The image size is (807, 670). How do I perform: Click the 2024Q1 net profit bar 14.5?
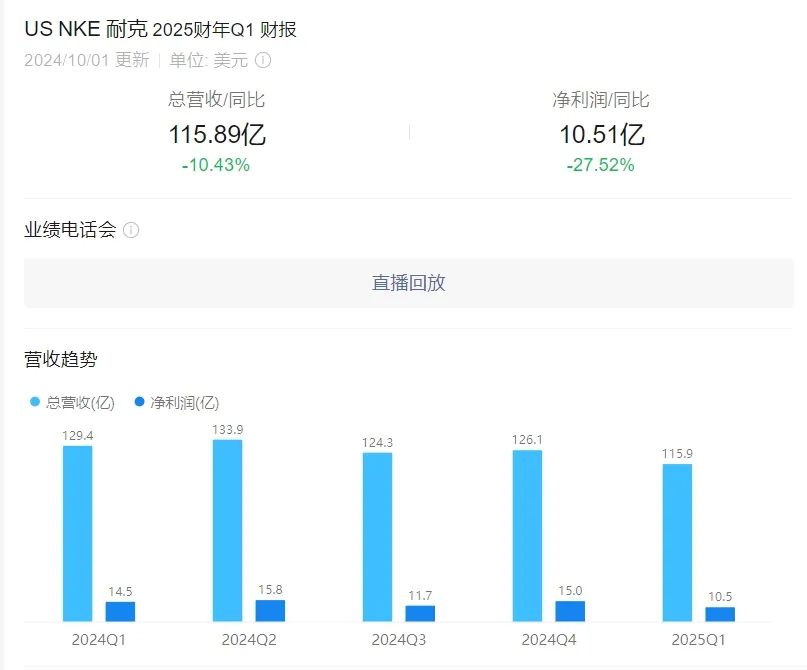pos(120,611)
